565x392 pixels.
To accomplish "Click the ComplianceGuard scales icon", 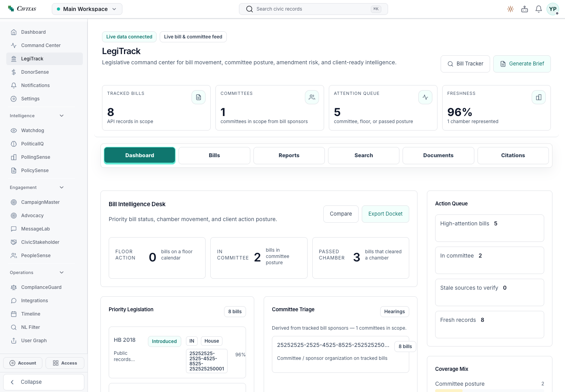I will (x=14, y=287).
